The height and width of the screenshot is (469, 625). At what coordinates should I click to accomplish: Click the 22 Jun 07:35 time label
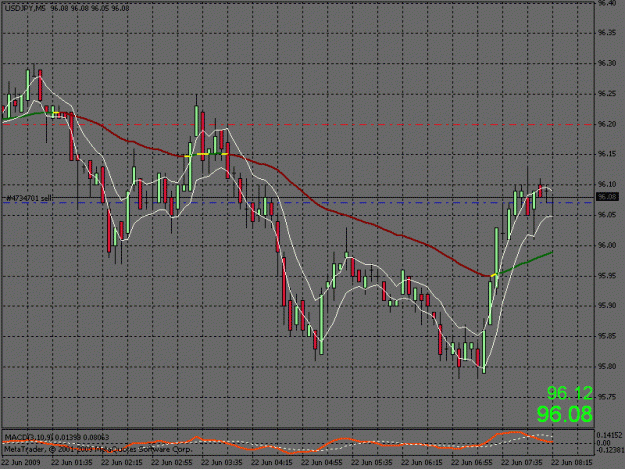tap(522, 463)
